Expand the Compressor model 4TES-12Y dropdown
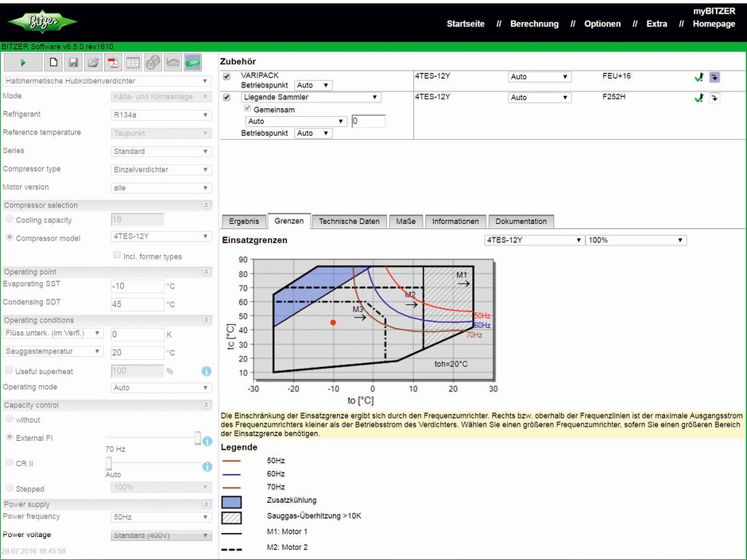747x560 pixels. click(x=161, y=237)
